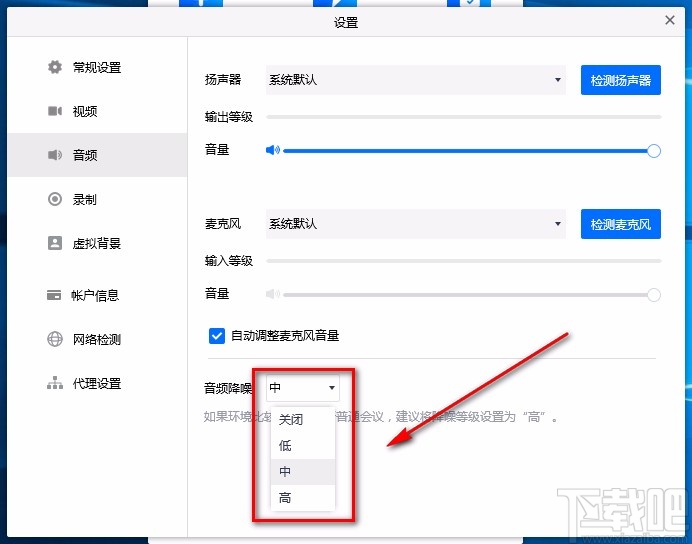Click the 设置 title text
This screenshot has width=692, height=544.
point(346,22)
